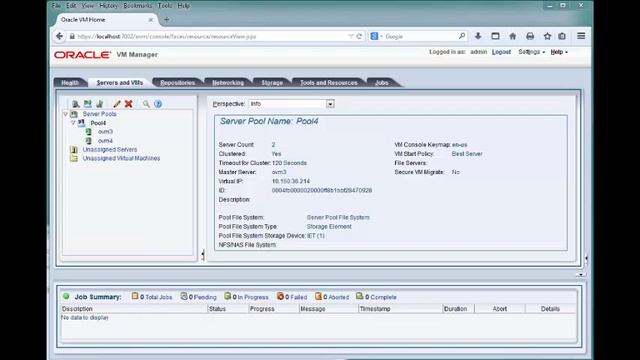Switch to the Storage tab
Image resolution: width=640 pixels, height=360 pixels.
coord(272,83)
